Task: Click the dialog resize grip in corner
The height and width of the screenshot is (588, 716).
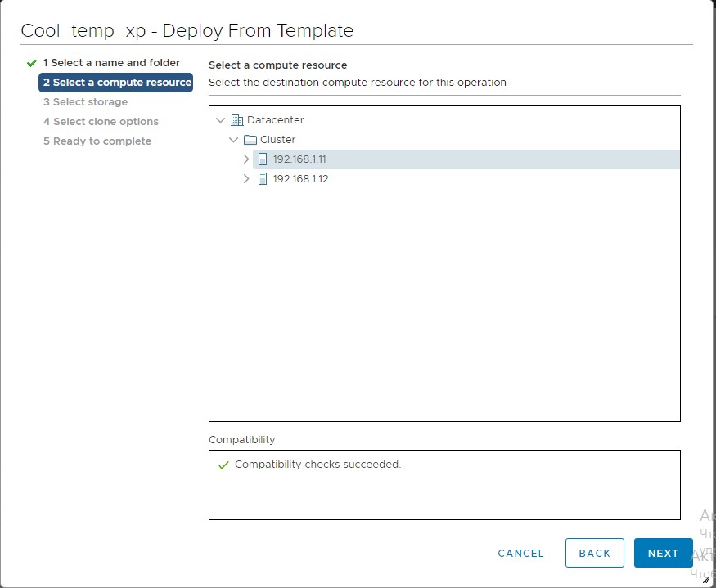Action: [x=705, y=579]
